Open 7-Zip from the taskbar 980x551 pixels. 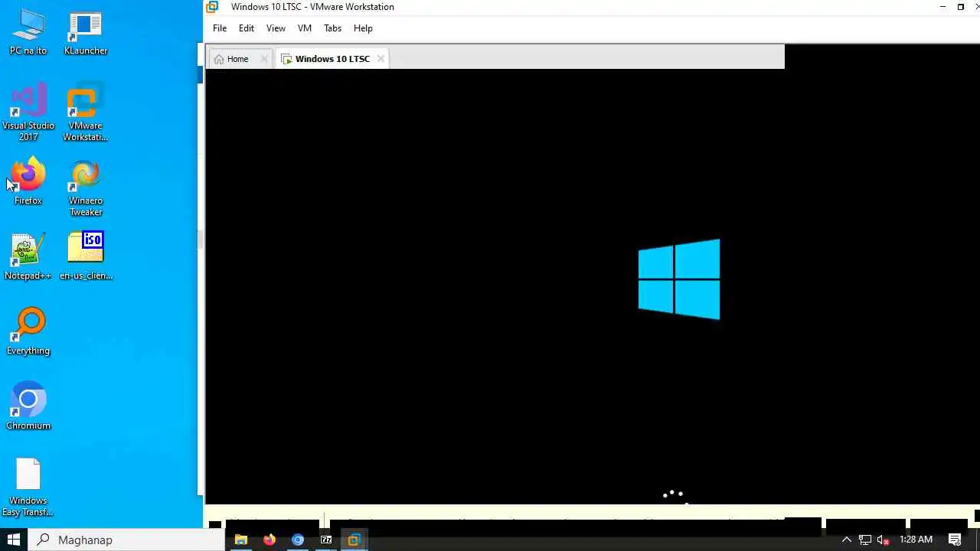click(326, 540)
